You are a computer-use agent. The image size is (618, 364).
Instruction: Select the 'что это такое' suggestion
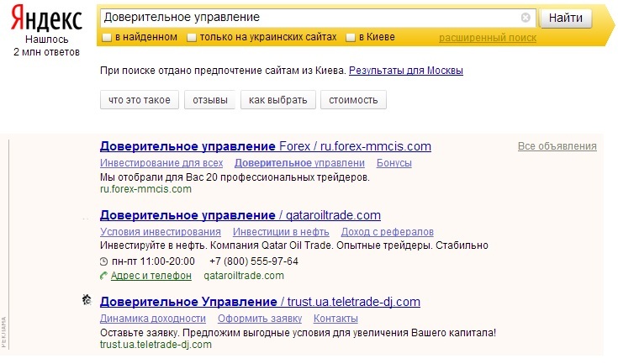click(140, 100)
